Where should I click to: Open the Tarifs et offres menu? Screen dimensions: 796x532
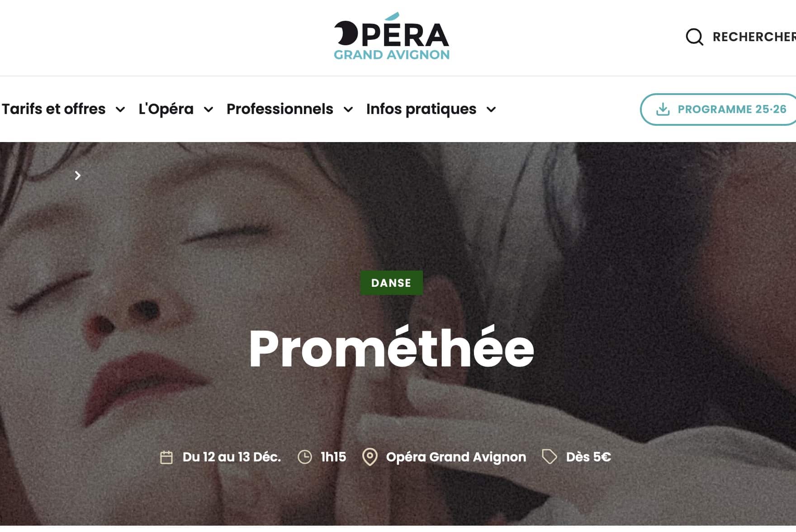tap(53, 109)
